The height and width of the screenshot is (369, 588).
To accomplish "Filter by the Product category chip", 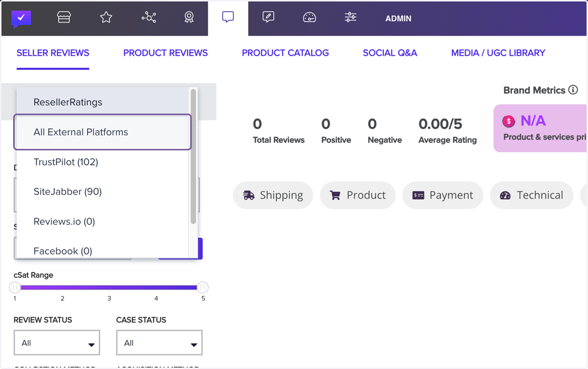I will coord(358,195).
